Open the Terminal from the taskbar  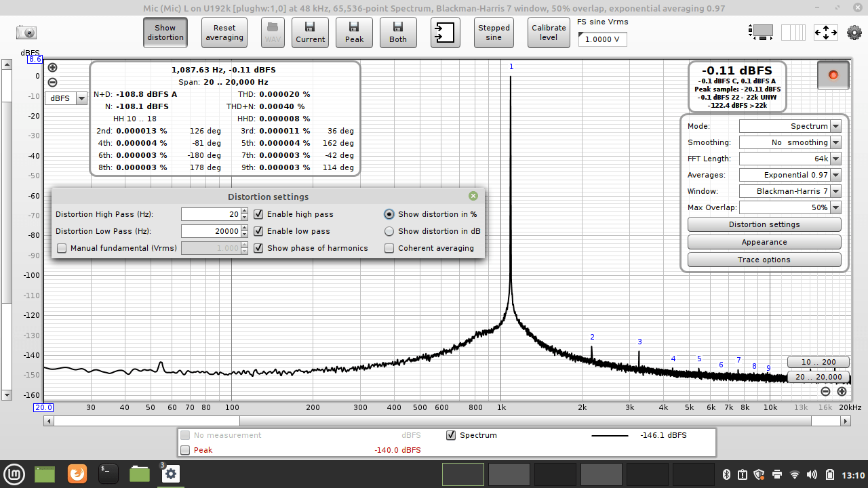[108, 474]
